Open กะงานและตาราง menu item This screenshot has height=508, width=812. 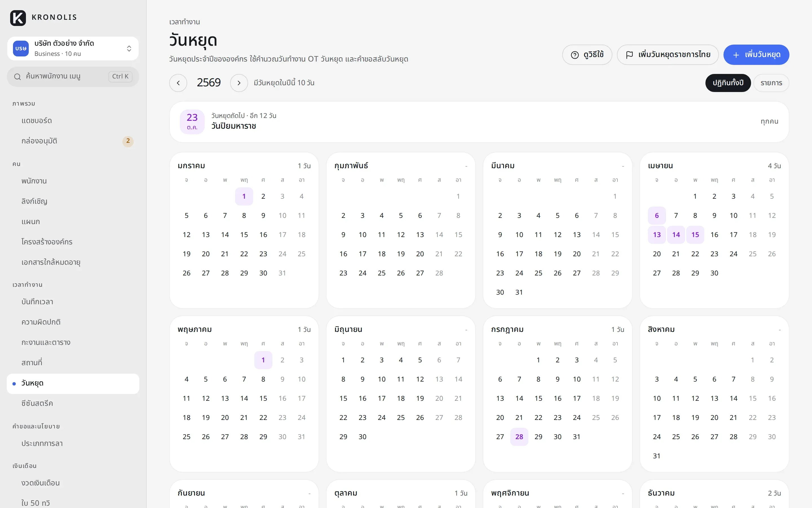[73, 343]
